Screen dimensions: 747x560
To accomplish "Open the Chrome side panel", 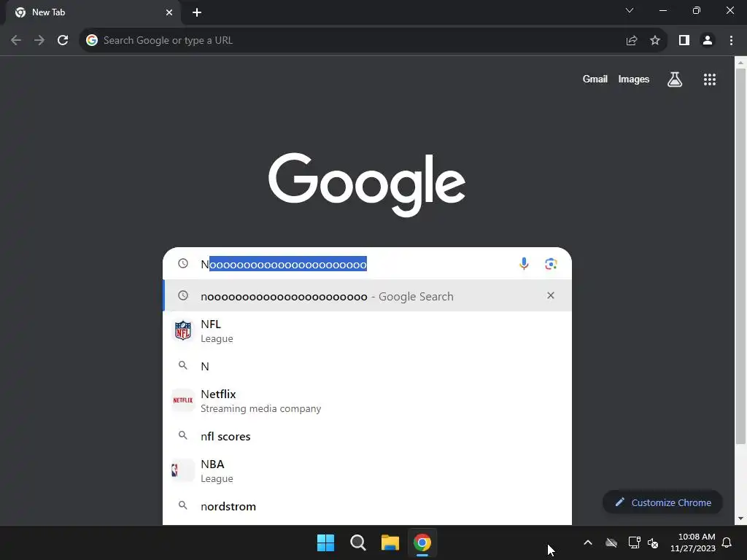I will point(684,41).
